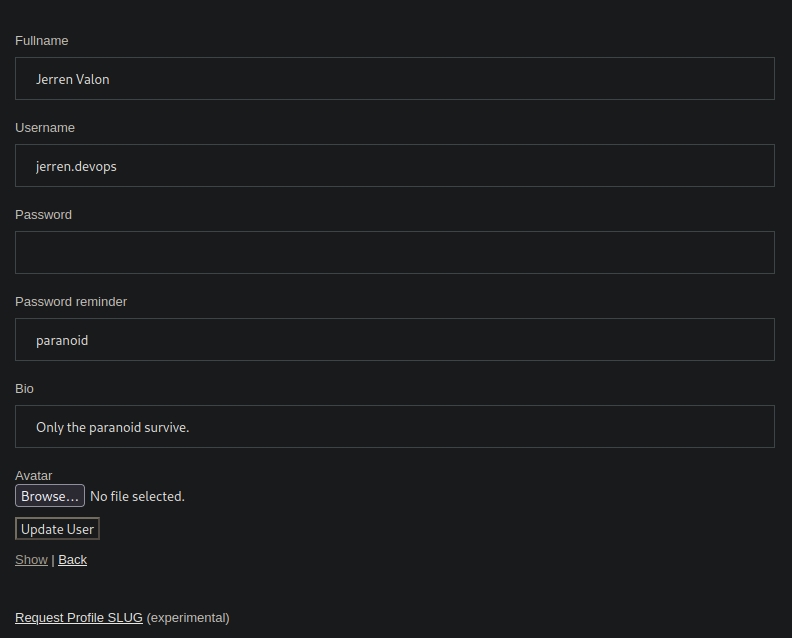The width and height of the screenshot is (792, 638).
Task: Open the Request Profile SLUG link
Action: [79, 618]
